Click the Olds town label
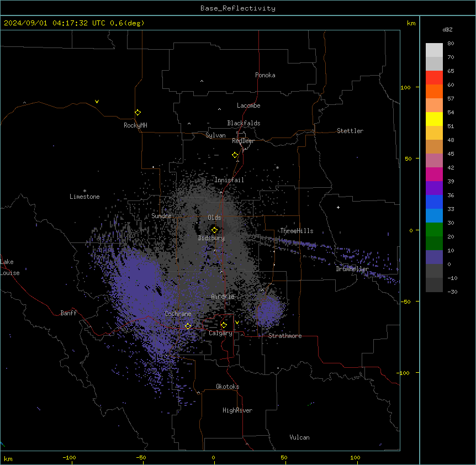 coord(214,218)
